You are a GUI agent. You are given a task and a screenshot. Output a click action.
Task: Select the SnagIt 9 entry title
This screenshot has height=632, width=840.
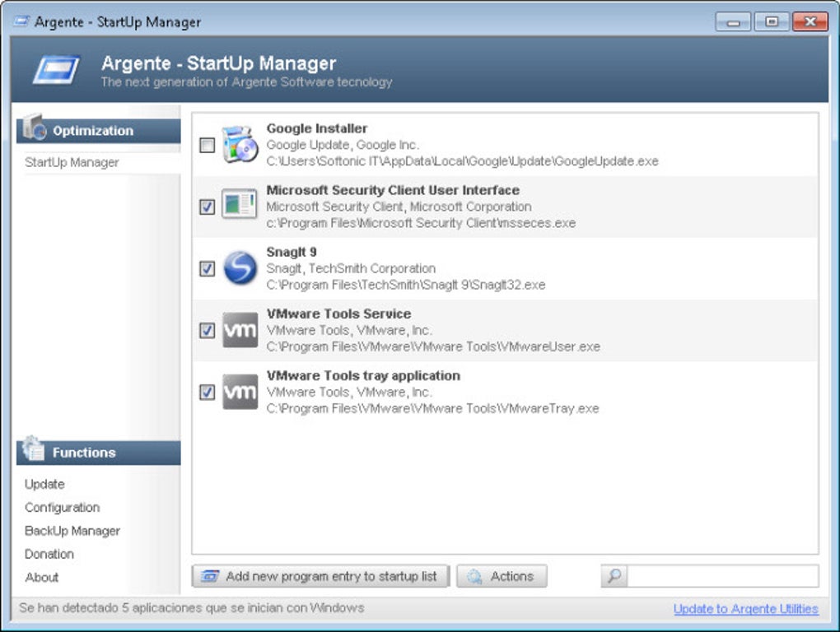(292, 252)
